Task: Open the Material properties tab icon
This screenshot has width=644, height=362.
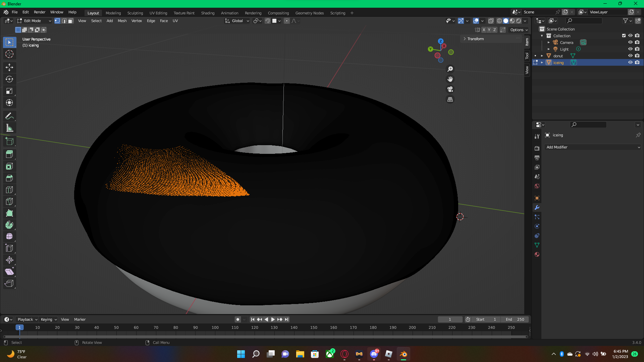Action: click(x=537, y=254)
